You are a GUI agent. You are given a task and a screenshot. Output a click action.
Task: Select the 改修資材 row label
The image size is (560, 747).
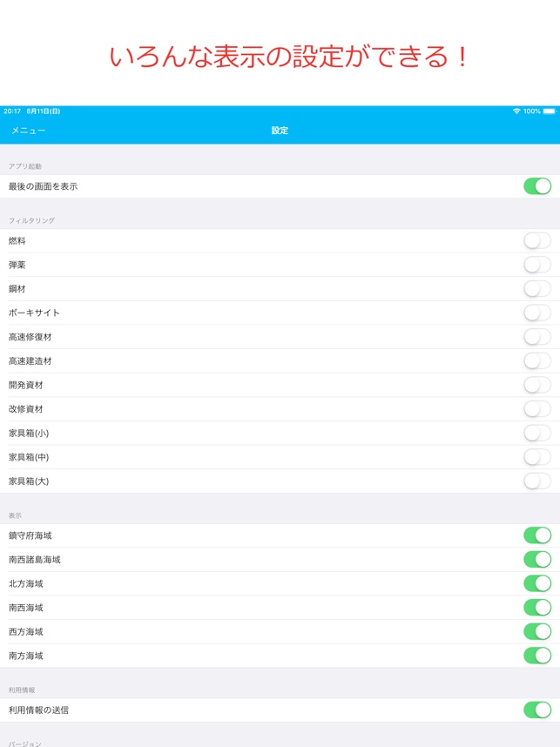26,409
